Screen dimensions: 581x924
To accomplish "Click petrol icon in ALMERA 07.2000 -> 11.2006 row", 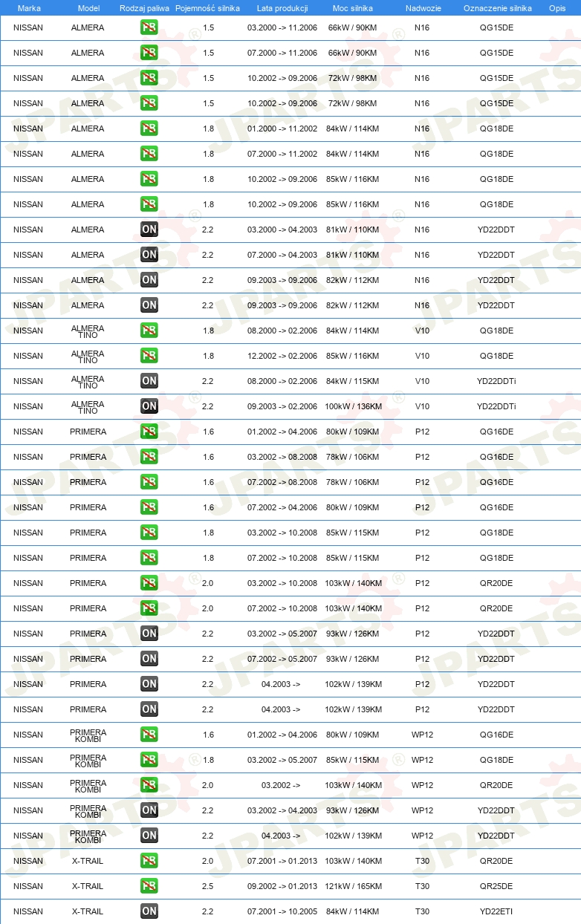I will tap(149, 53).
